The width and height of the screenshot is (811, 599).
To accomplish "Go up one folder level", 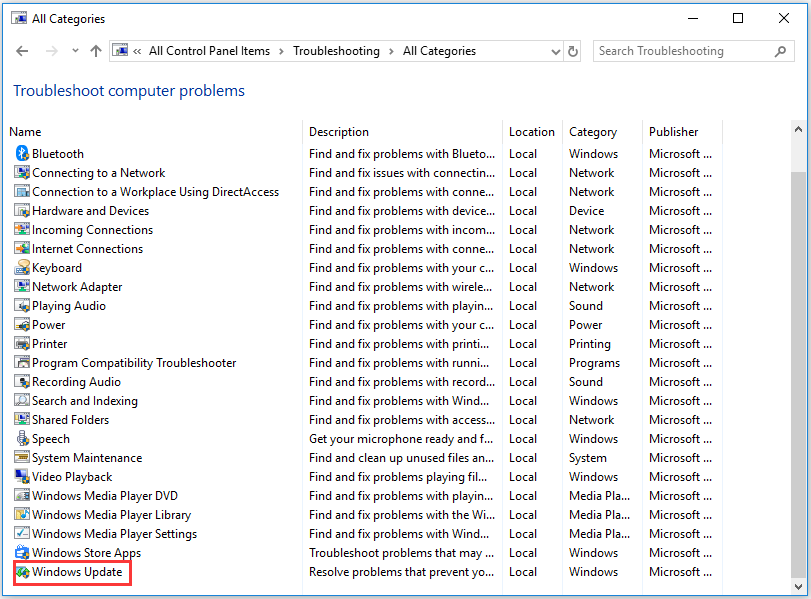I will [96, 51].
